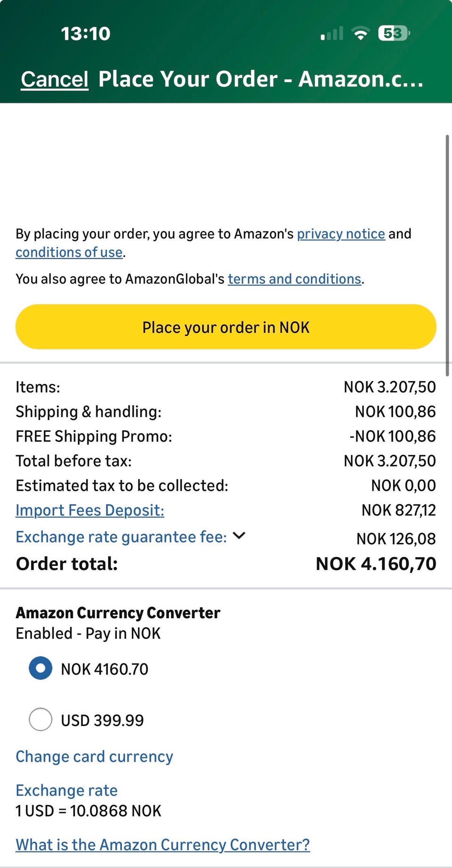This screenshot has width=452, height=868.
Task: Select the NOK 4160.70 payment option
Action: pyautogui.click(x=41, y=668)
